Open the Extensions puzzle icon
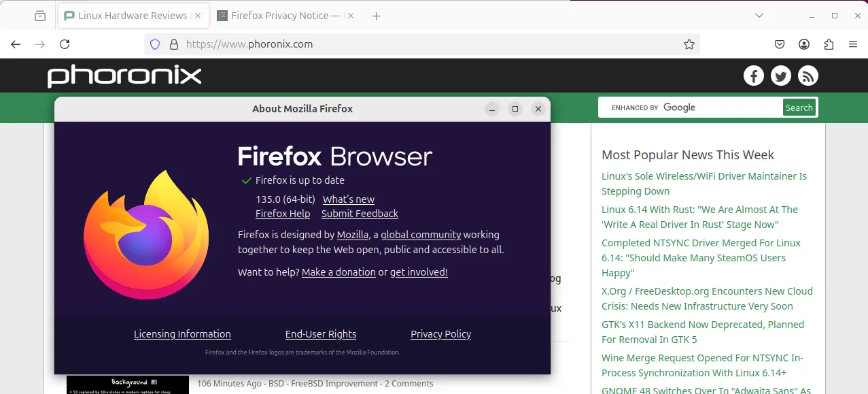 (829, 44)
